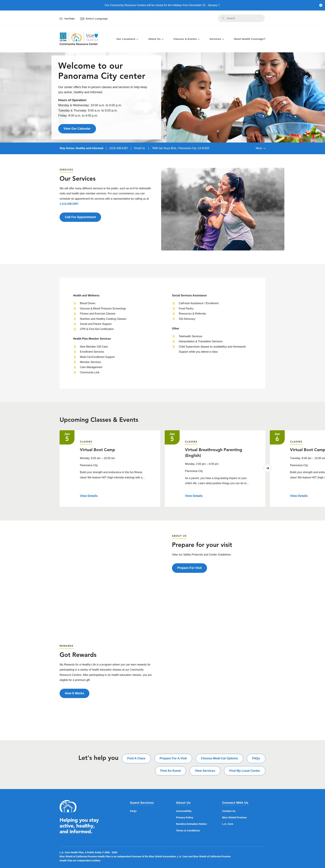Expand the Our Locations menu
The image size is (325, 868).
[x=127, y=39]
